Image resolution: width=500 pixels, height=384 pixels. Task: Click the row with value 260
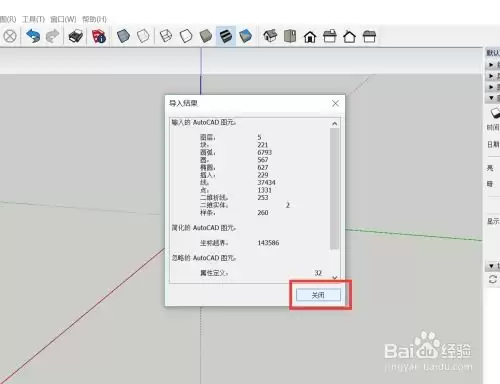[234, 213]
